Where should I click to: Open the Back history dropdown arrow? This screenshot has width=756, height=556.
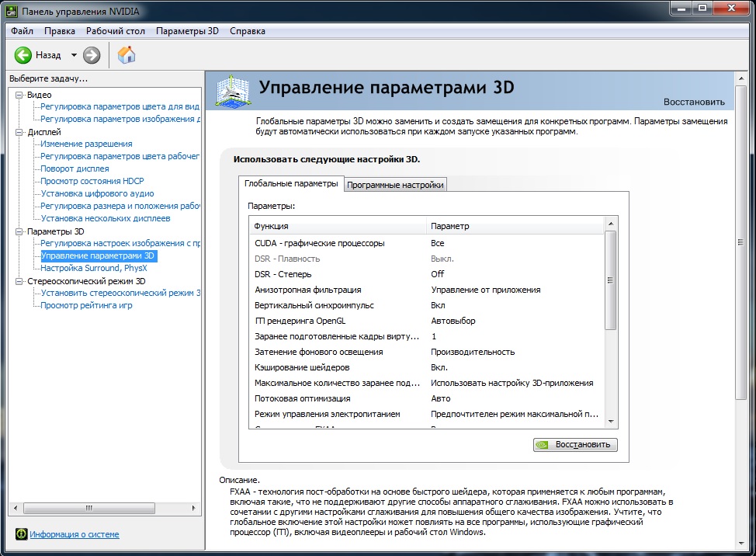coord(74,55)
